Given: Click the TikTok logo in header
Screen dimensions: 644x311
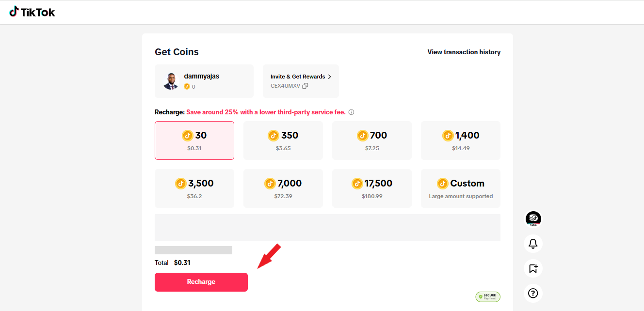Looking at the screenshot, I should click(x=32, y=12).
